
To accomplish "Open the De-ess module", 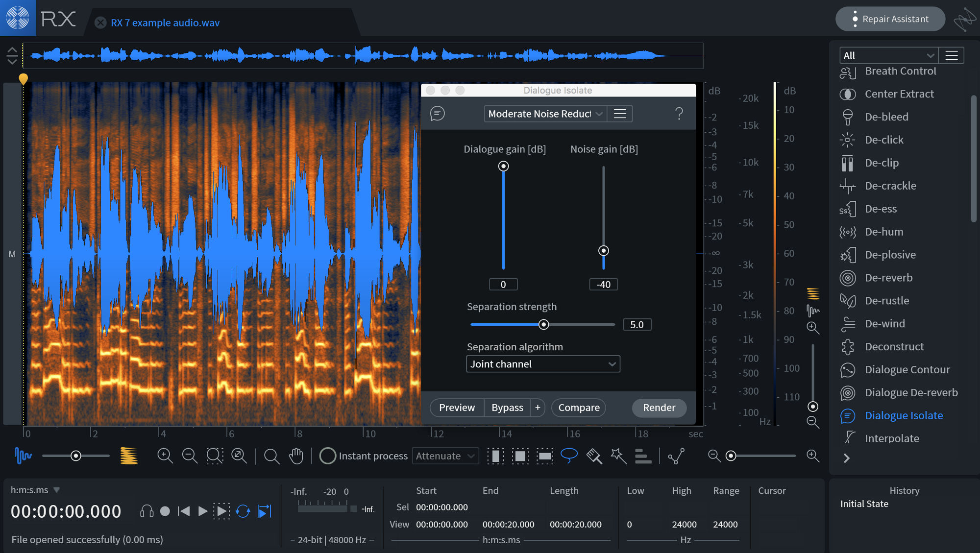I will [881, 209].
